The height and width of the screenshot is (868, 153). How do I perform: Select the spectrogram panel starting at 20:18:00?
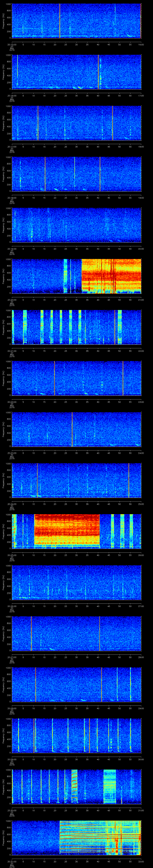point(76,174)
